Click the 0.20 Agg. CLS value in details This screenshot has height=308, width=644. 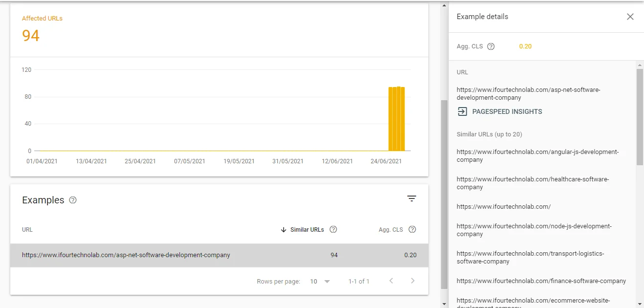tap(525, 46)
